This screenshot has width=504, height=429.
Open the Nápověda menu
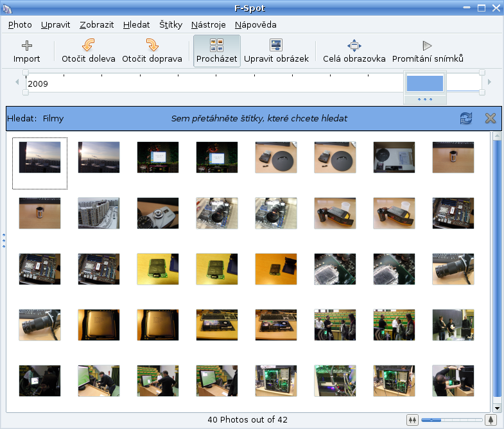pos(256,25)
